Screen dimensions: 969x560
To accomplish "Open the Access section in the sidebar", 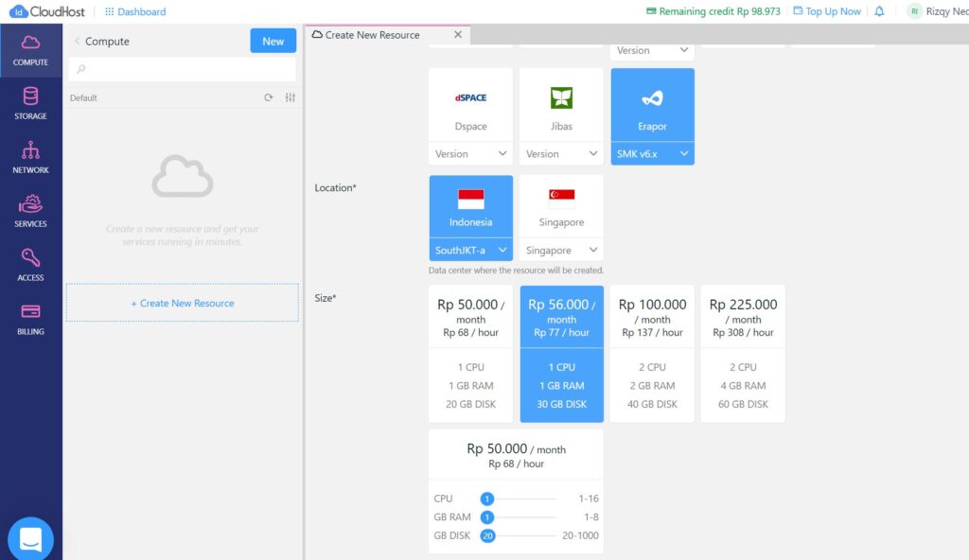I will [x=31, y=267].
